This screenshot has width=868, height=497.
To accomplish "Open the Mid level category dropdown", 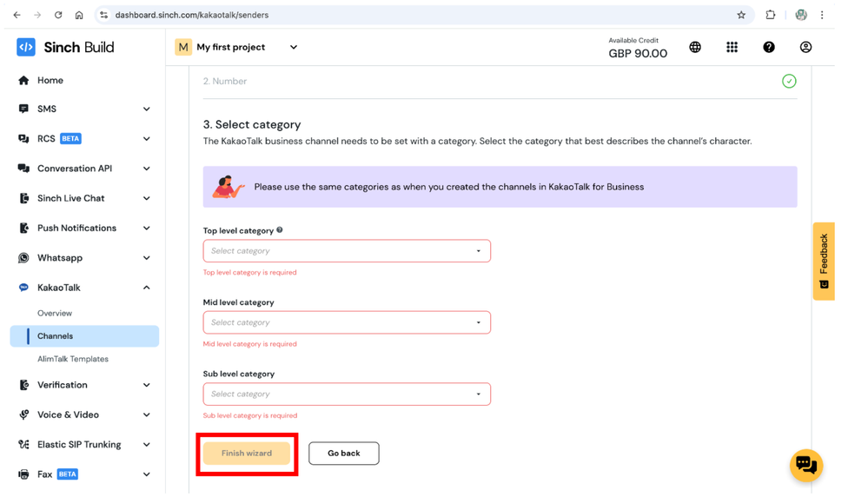I will (347, 322).
